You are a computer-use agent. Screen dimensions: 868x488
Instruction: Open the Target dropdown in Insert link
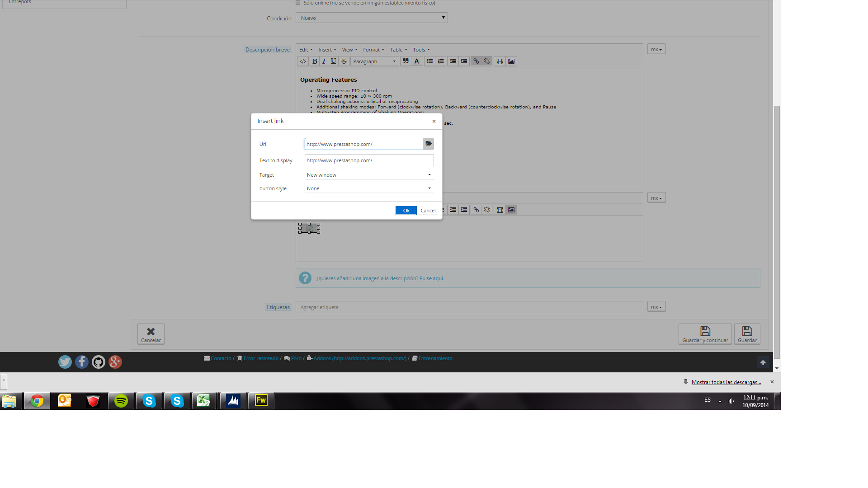tap(369, 175)
